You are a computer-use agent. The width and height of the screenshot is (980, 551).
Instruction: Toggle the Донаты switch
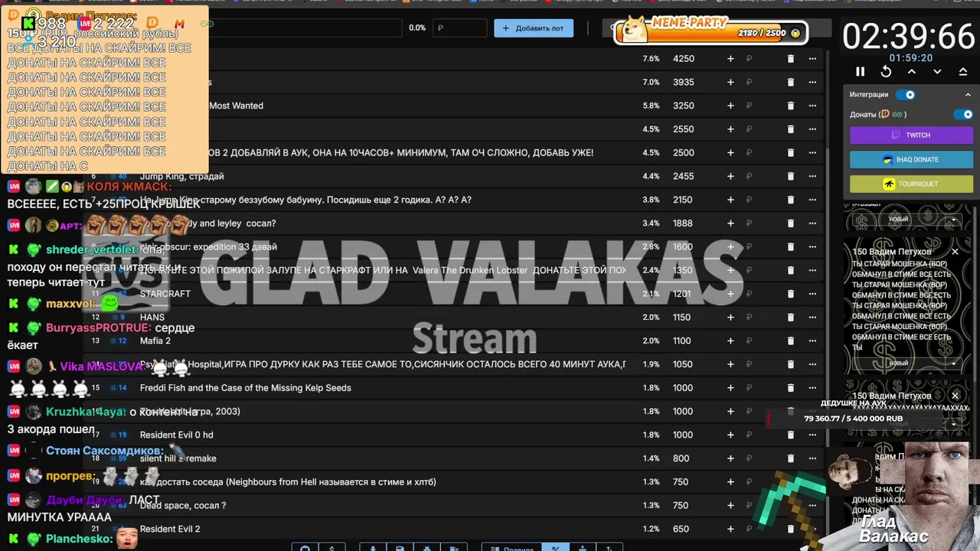963,114
